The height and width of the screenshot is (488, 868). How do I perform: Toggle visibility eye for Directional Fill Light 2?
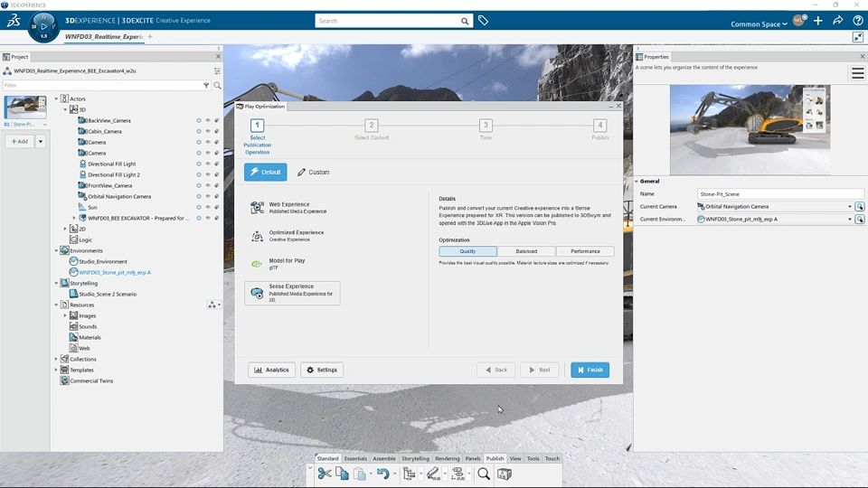click(x=208, y=174)
